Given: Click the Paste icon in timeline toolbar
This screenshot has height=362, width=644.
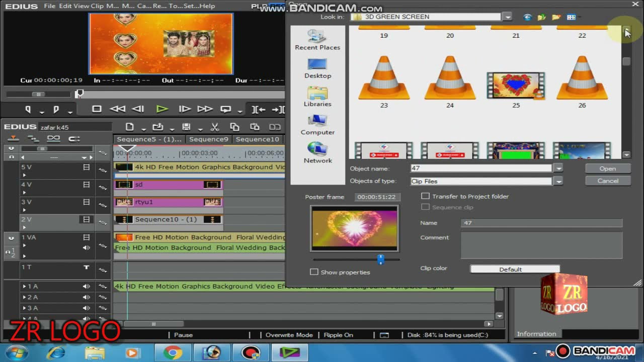Looking at the screenshot, I should [x=255, y=127].
